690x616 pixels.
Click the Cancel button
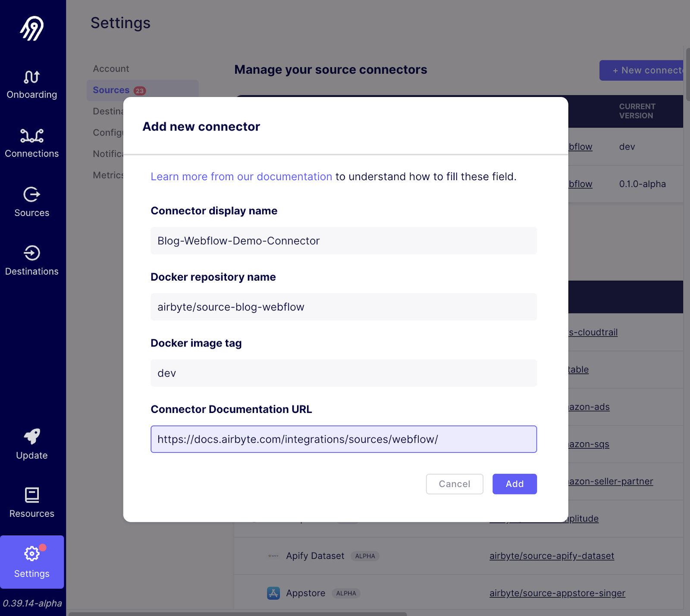[x=454, y=484]
